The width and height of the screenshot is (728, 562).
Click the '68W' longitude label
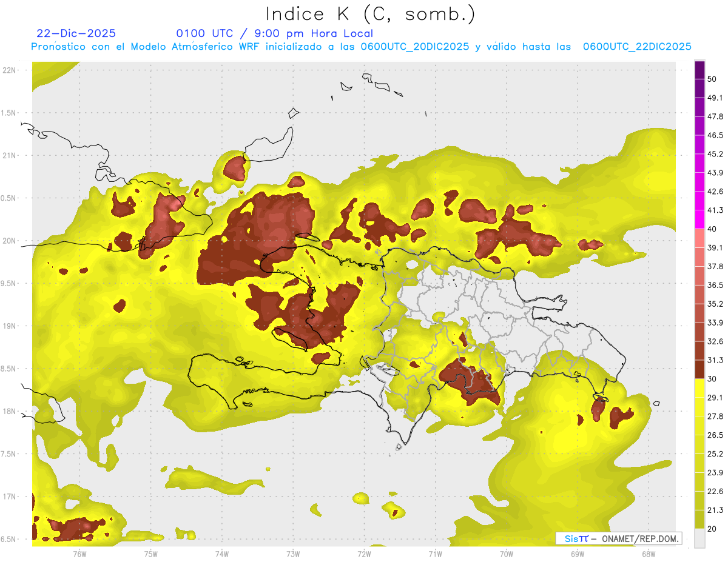point(649,554)
